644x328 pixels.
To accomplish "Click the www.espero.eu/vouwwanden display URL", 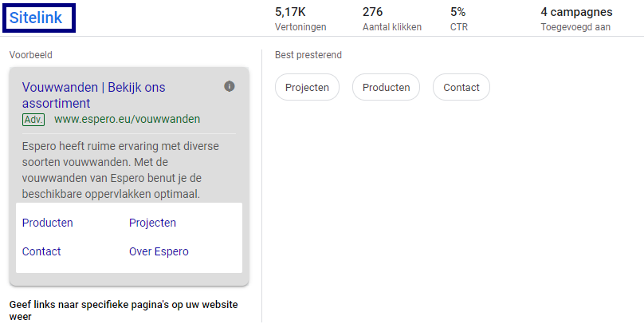I will pyautogui.click(x=127, y=120).
